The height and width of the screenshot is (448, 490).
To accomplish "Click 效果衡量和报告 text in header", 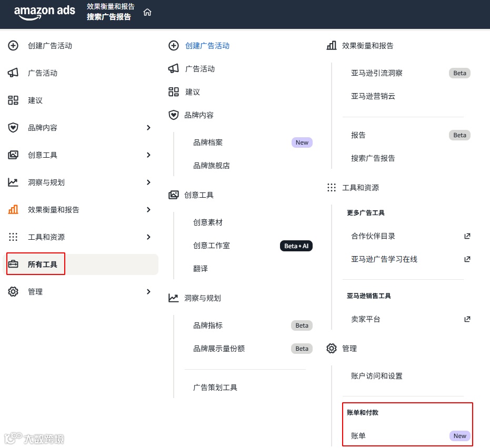I will [x=111, y=6].
